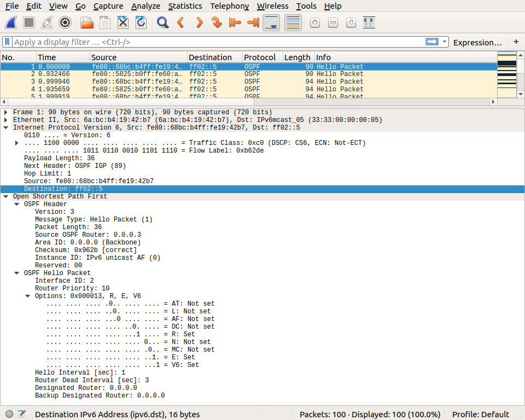Image resolution: width=525 pixels, height=420 pixels.
Task: Open the Capture menu
Action: tap(108, 6)
